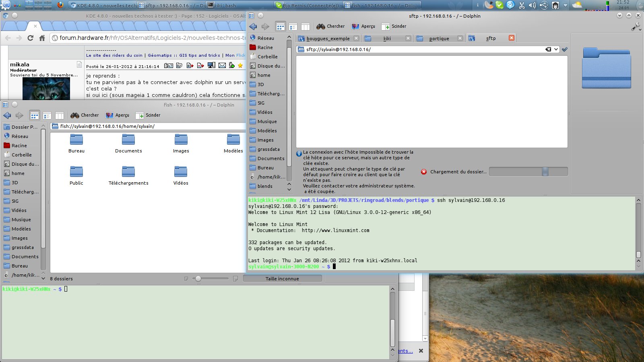
Task: Focus the browser URL bar
Action: click(x=148, y=38)
